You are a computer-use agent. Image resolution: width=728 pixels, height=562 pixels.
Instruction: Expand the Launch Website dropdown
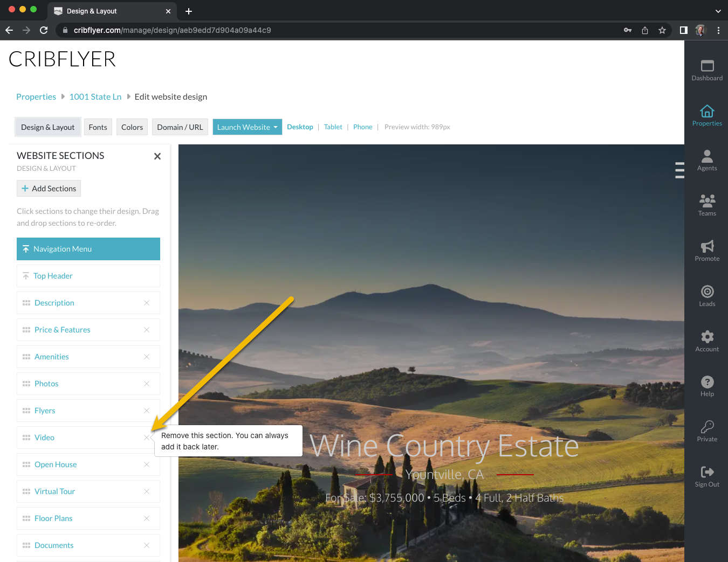pyautogui.click(x=248, y=127)
